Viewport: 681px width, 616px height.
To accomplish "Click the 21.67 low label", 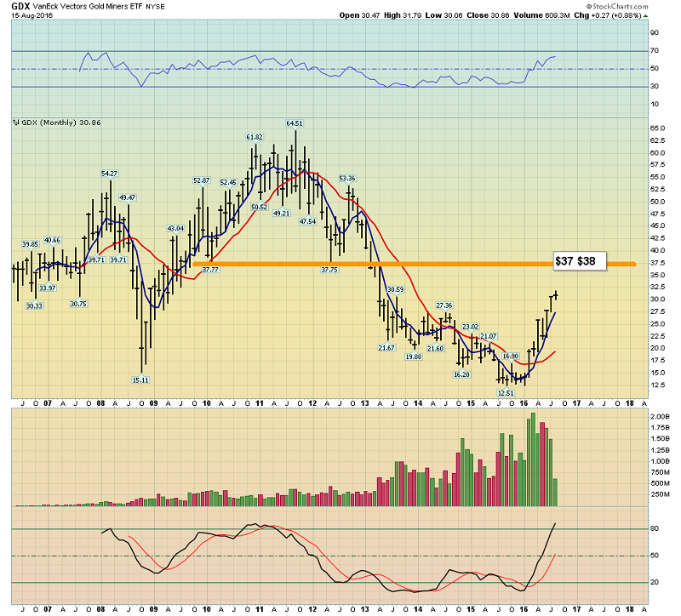I will pos(386,348).
